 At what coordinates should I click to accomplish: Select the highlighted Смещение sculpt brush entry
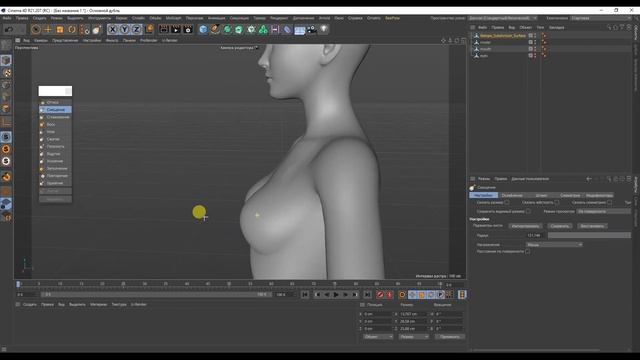click(x=56, y=110)
